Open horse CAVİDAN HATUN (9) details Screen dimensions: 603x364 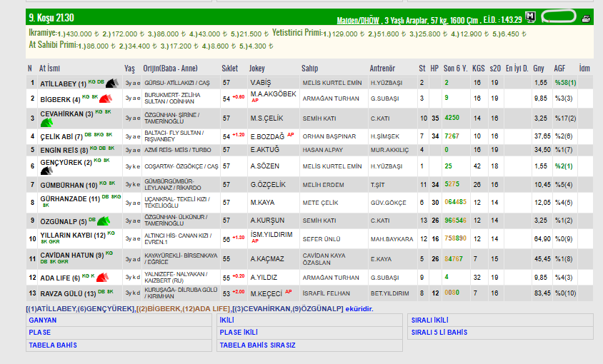point(72,255)
